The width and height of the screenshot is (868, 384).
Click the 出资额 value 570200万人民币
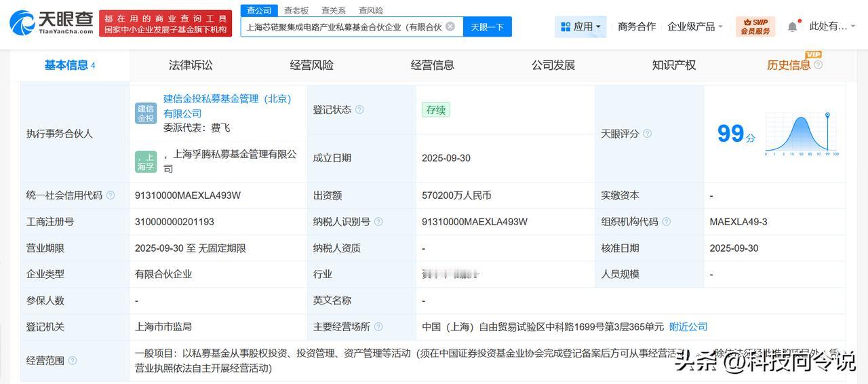456,195
